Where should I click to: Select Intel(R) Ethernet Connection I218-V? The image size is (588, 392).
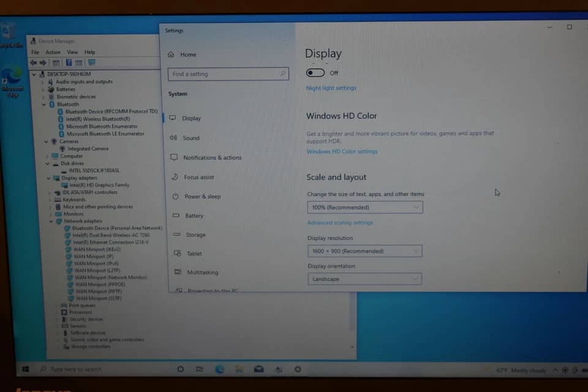pyautogui.click(x=111, y=243)
